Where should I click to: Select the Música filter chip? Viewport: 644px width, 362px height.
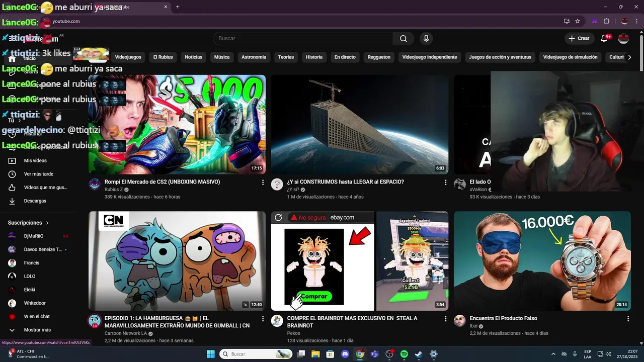coord(222,57)
